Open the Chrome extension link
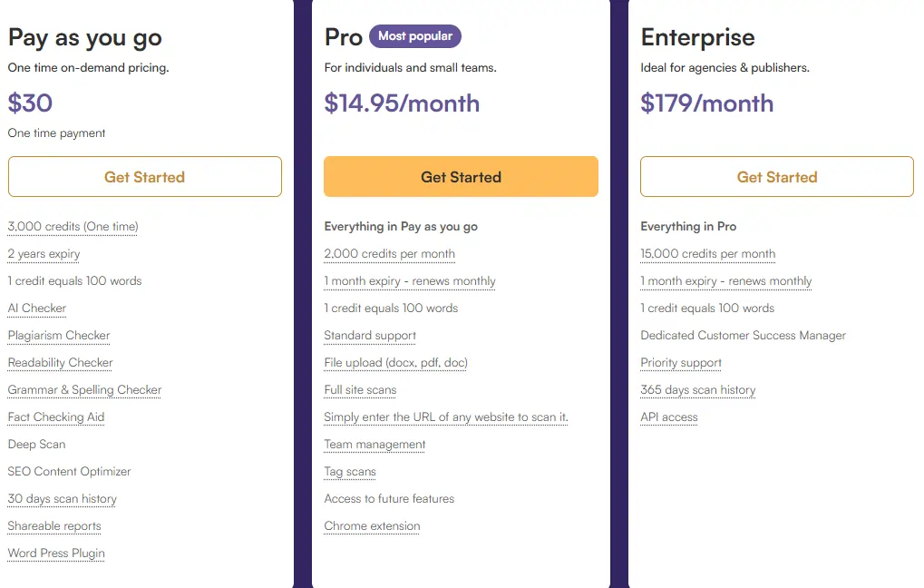Viewport: 924px width, 588px height. (372, 526)
